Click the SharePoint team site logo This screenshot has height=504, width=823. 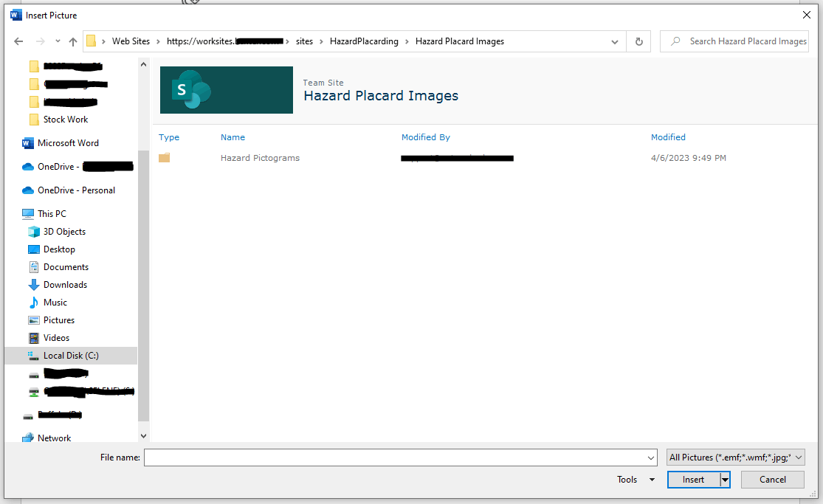point(226,90)
